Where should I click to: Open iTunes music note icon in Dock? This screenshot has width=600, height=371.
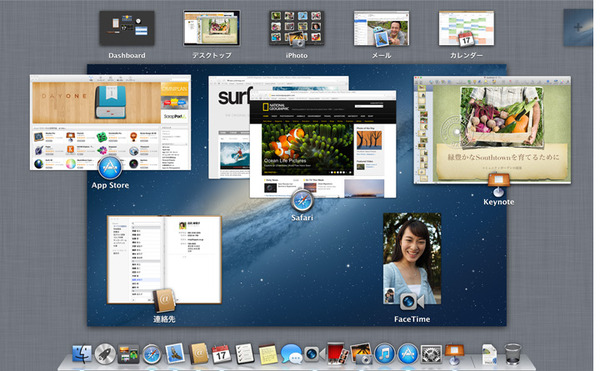385,353
